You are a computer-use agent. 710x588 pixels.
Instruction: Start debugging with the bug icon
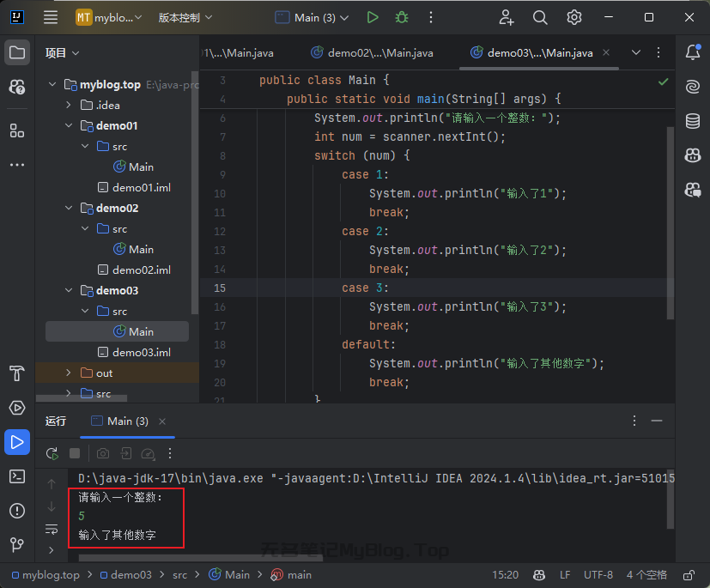[x=402, y=18]
